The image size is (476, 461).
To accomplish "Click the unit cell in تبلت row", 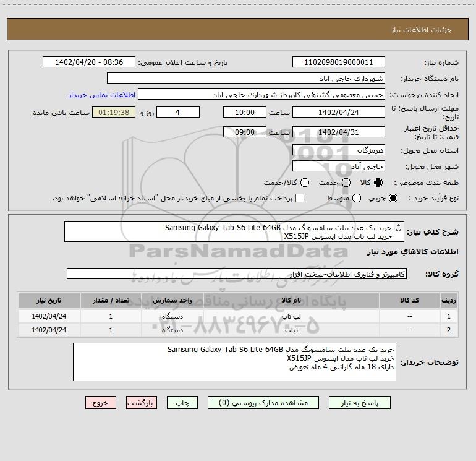I will [x=172, y=330].
